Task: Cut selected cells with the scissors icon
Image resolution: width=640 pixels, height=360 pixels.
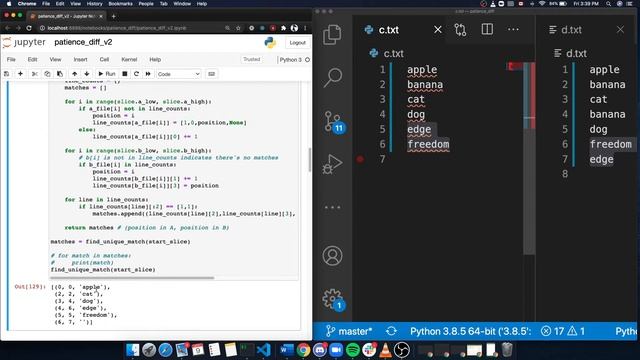Action: (35, 74)
